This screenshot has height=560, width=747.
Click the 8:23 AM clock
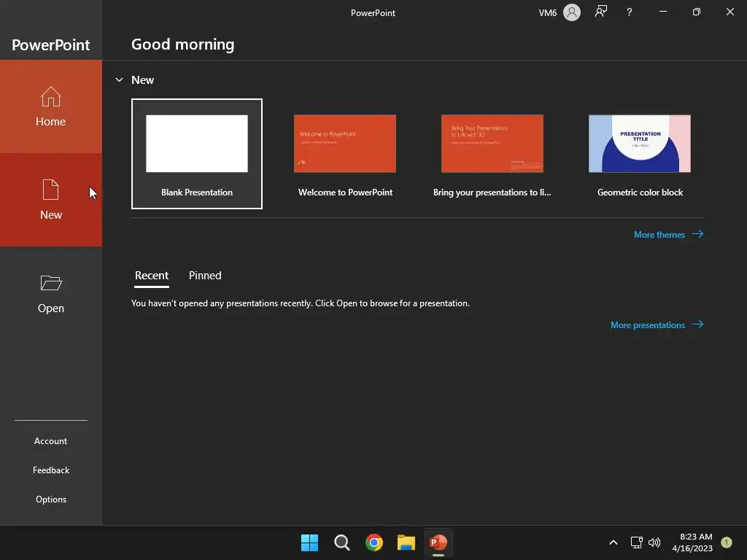pos(696,537)
